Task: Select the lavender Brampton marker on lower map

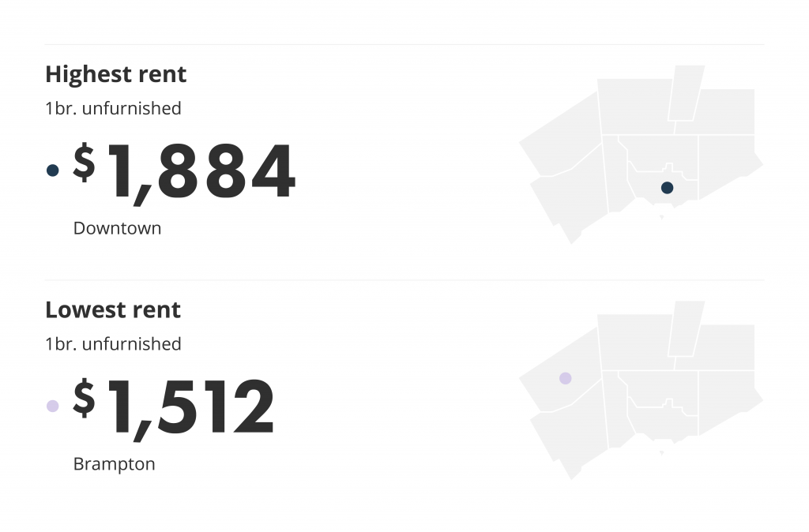Action: [566, 378]
